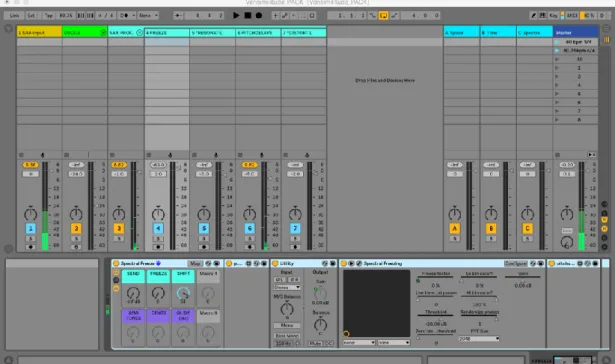Open the Utility Stereo channel mode dropdown
Screen dimensions: 615x364
point(287,288)
